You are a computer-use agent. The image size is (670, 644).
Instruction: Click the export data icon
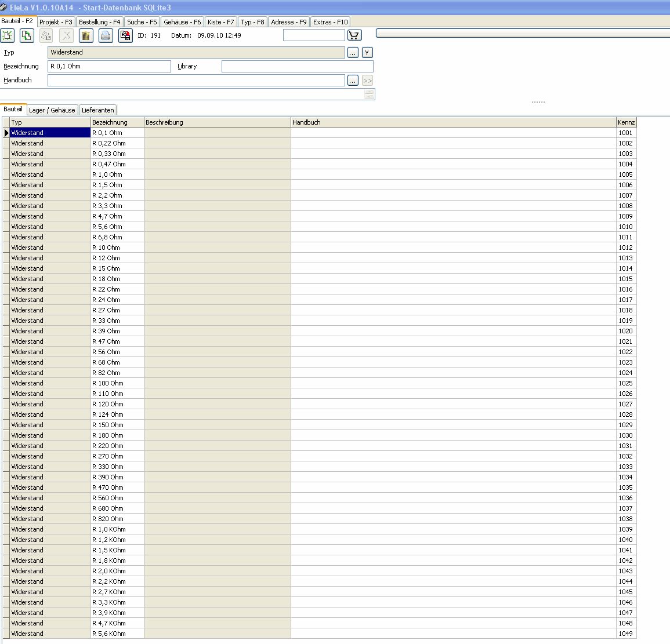(x=125, y=35)
